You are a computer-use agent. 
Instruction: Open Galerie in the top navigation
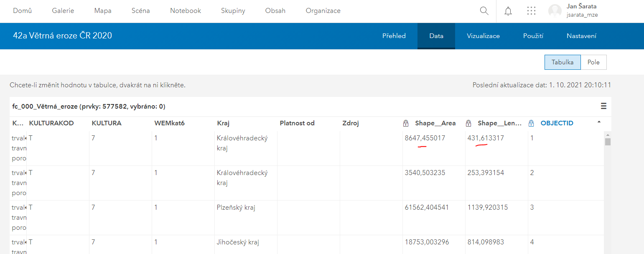[x=63, y=11]
